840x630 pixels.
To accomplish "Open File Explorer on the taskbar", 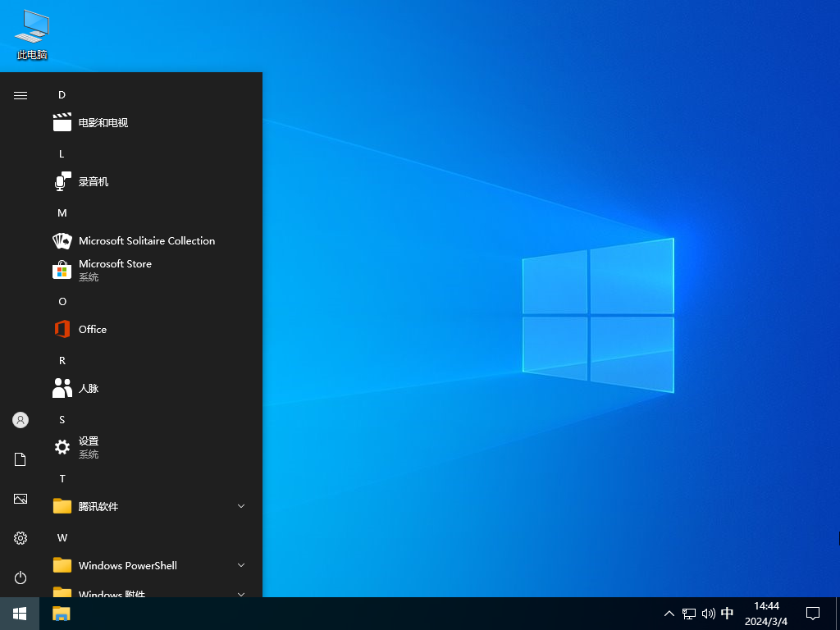I will 62,614.
